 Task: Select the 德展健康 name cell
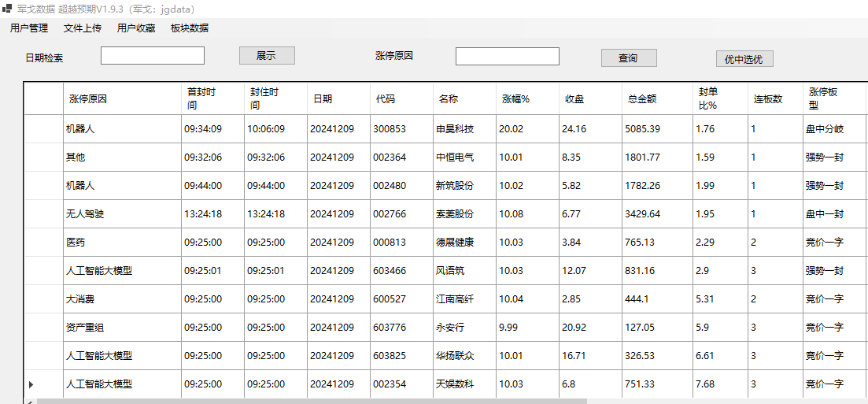464,243
